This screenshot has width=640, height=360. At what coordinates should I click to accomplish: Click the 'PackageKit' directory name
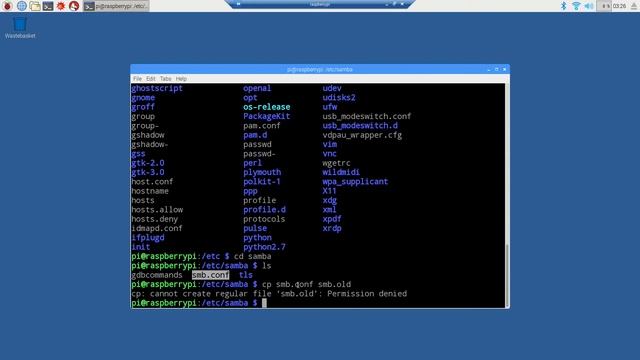pos(267,116)
